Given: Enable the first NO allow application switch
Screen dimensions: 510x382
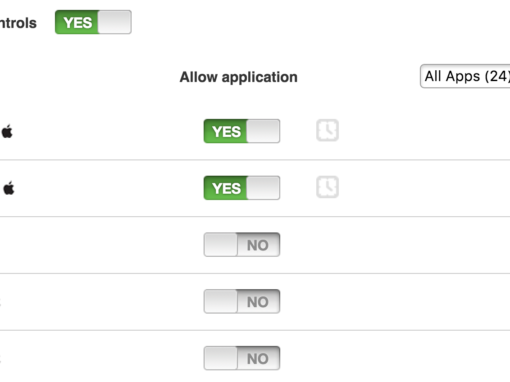Looking at the screenshot, I should tap(242, 245).
